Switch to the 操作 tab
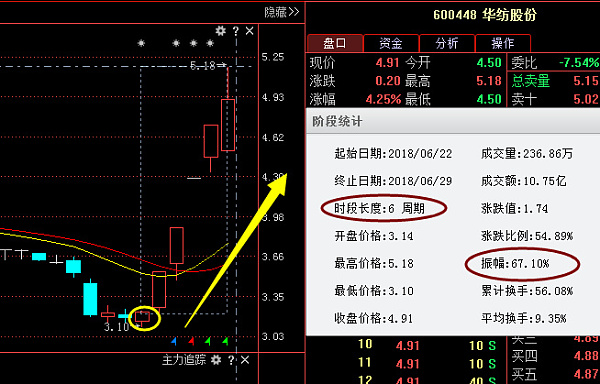 point(503,43)
